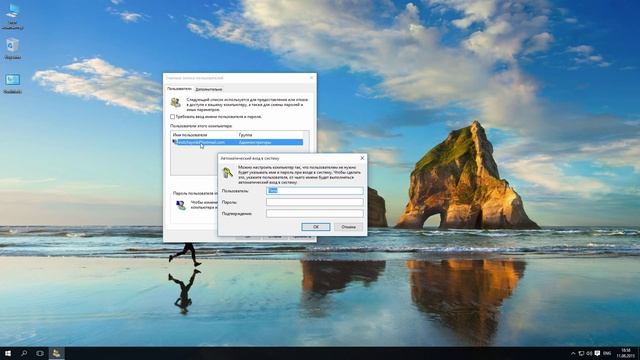The height and width of the screenshot is (360, 640).
Task: Open Task View on the taskbar
Action: click(40, 353)
